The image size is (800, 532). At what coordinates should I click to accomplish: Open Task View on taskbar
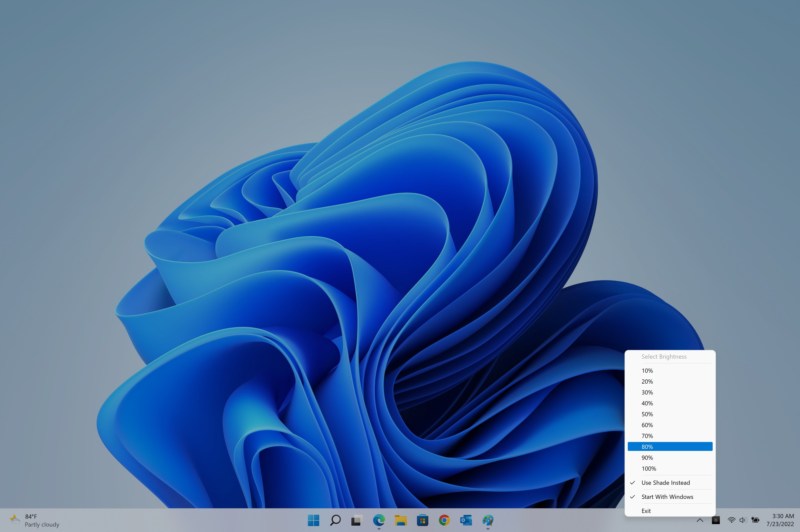(357, 520)
